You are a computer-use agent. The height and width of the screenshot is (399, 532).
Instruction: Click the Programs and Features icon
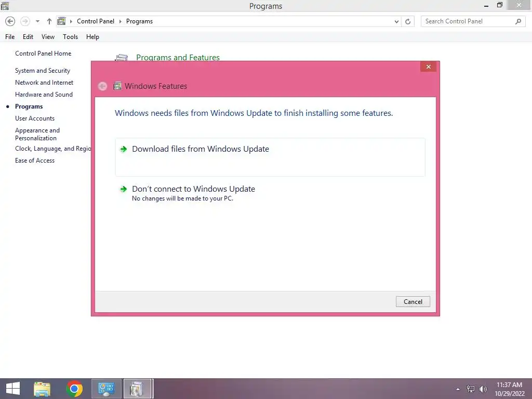(x=122, y=58)
